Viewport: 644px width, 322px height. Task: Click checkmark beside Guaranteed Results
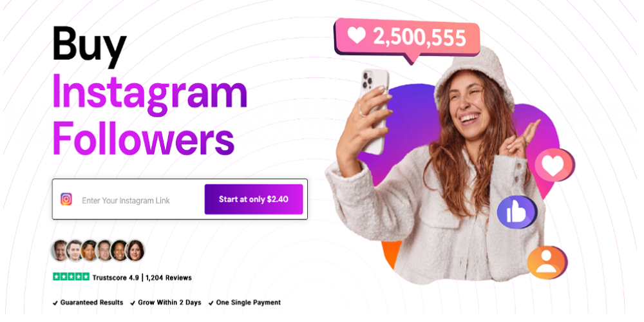pos(55,303)
